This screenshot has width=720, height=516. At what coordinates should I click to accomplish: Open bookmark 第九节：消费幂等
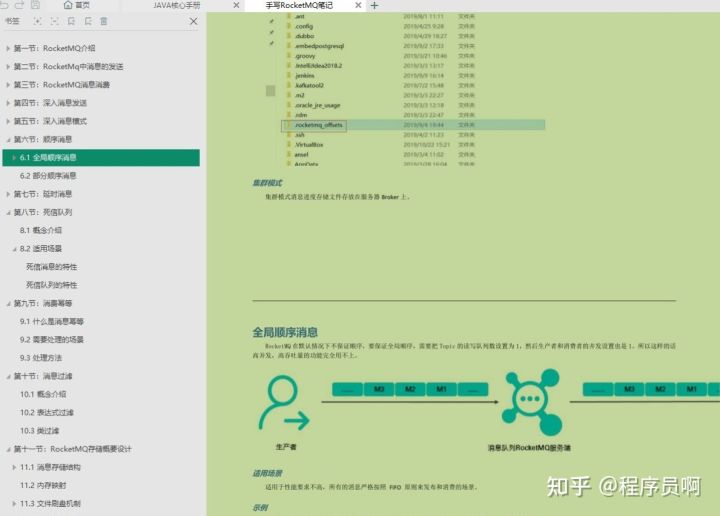[43, 303]
